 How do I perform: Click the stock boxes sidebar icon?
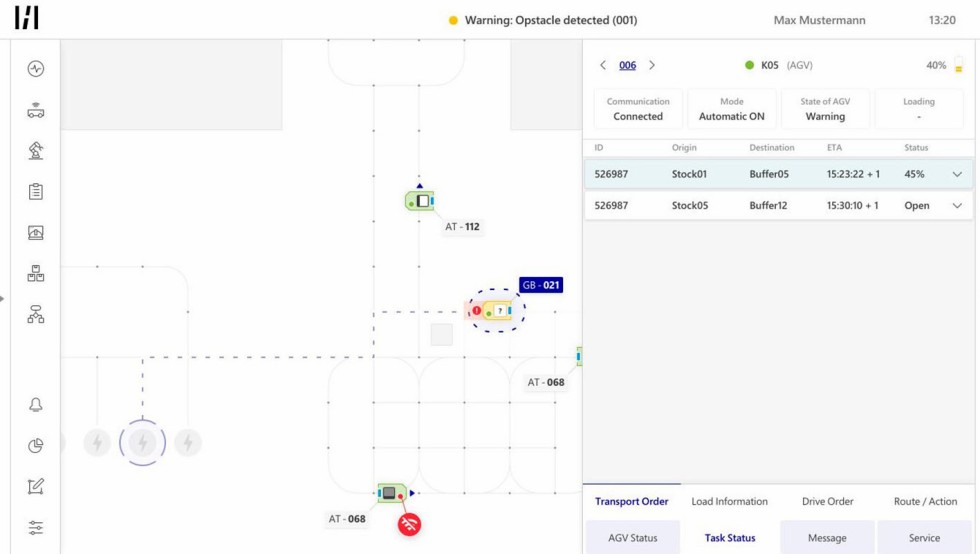click(36, 274)
